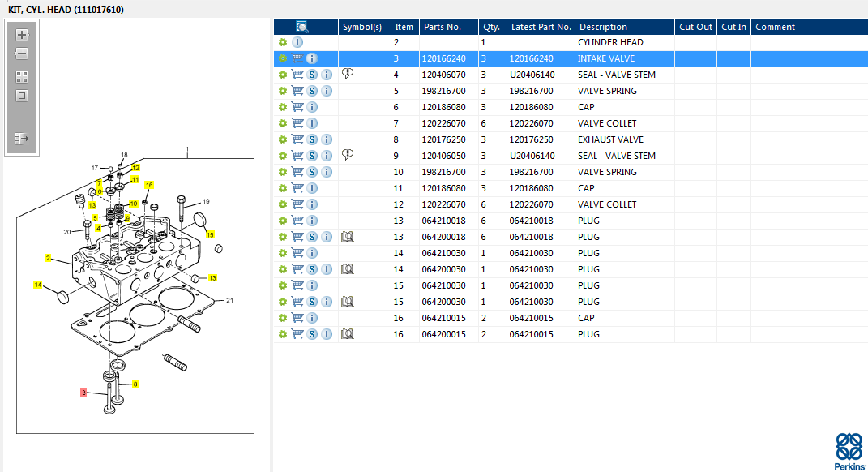
Task: Click callout 8 on the diagram
Action: (135, 384)
